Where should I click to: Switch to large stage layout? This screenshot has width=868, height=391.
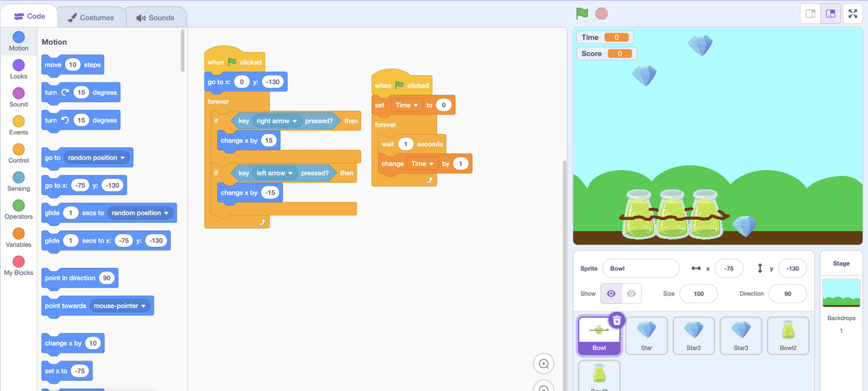tap(831, 14)
